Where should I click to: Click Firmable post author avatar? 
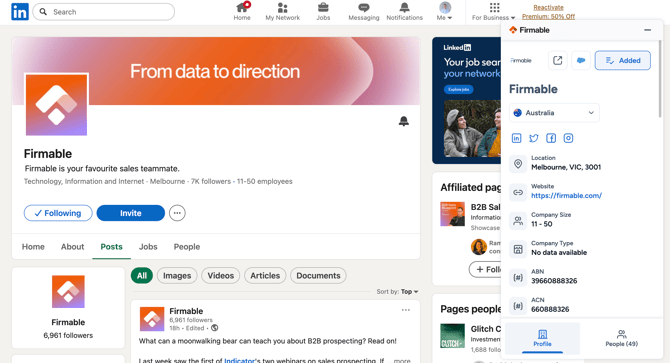(x=152, y=319)
